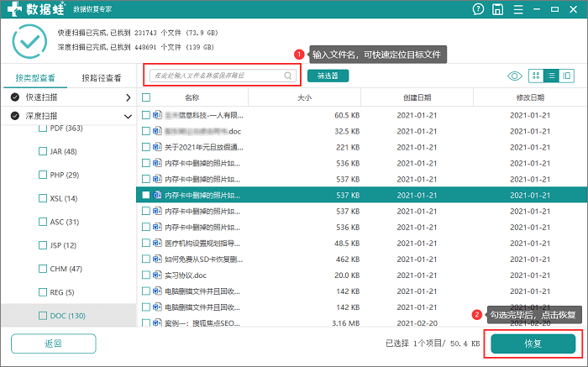Open the 筛选器 filter button
The image size is (588, 367).
pos(328,76)
